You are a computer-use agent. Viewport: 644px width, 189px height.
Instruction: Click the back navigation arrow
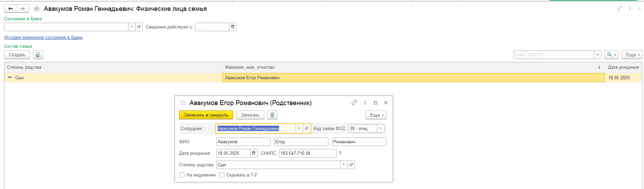(10, 9)
